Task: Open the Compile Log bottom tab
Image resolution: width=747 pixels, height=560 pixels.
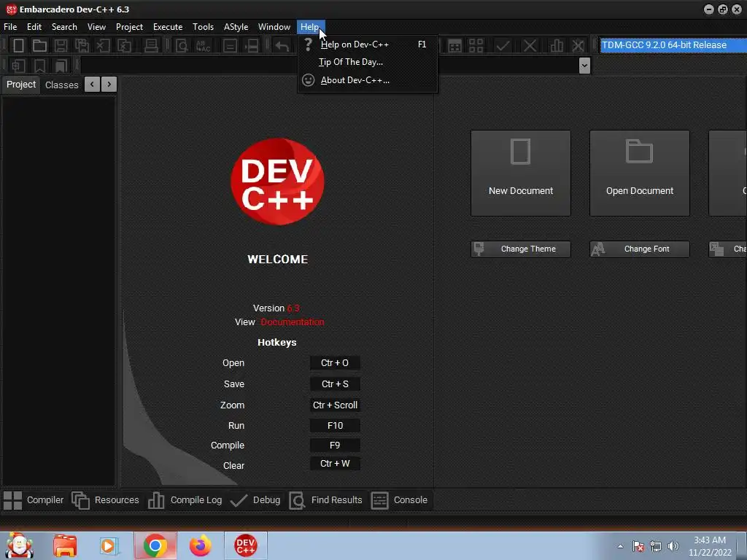Action: (x=185, y=500)
